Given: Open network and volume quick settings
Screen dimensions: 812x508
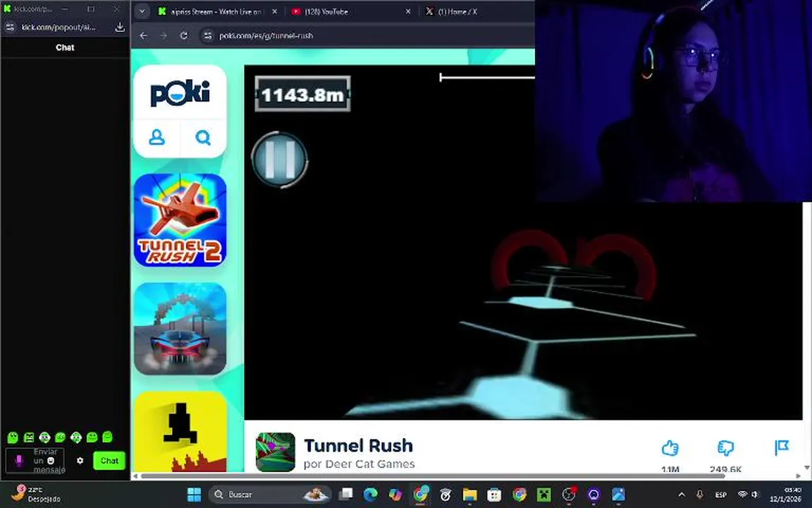Looking at the screenshot, I should (x=749, y=495).
